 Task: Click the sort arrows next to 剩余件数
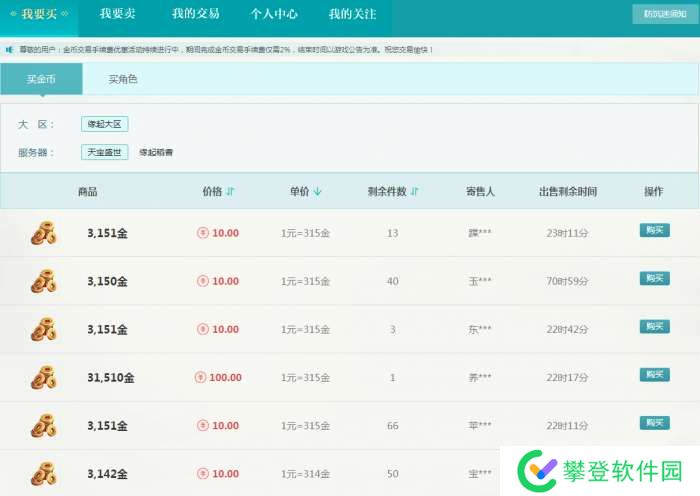tap(415, 191)
